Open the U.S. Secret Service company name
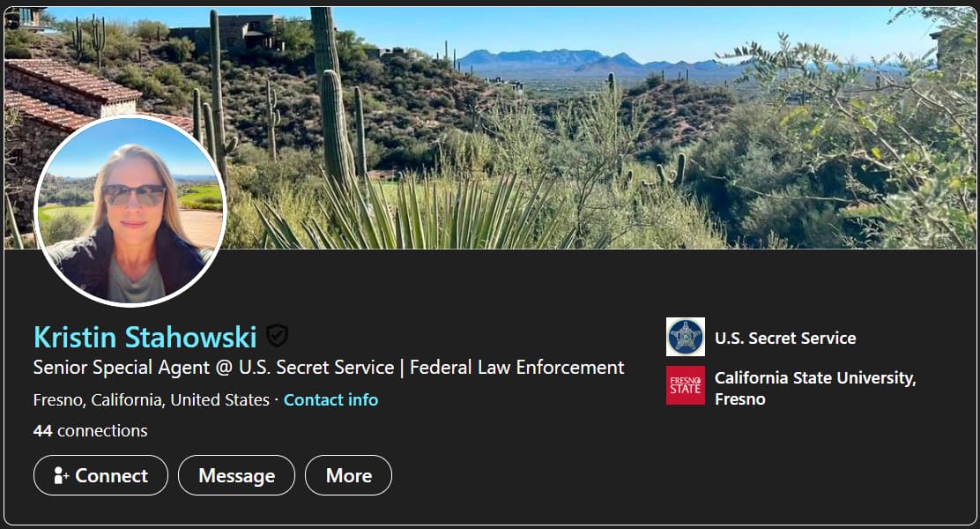 tap(785, 339)
